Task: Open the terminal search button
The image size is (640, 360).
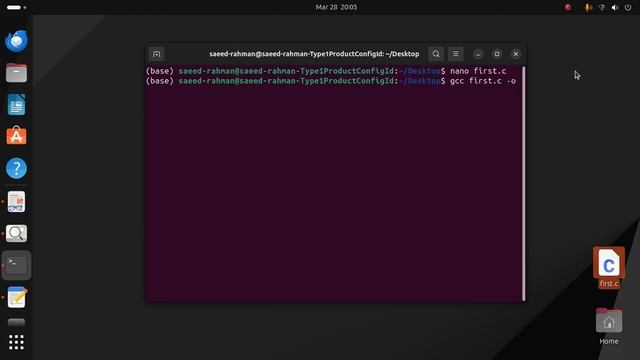Action: coord(436,54)
